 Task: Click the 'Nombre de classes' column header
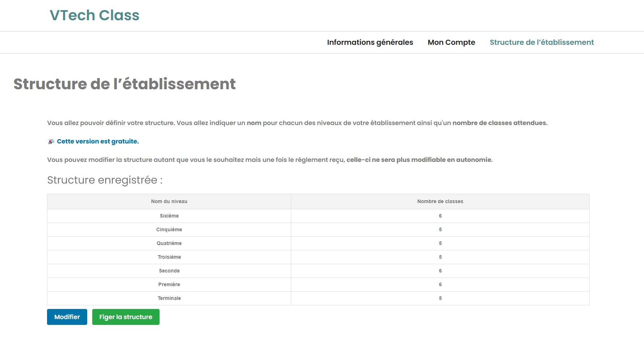pos(440,201)
